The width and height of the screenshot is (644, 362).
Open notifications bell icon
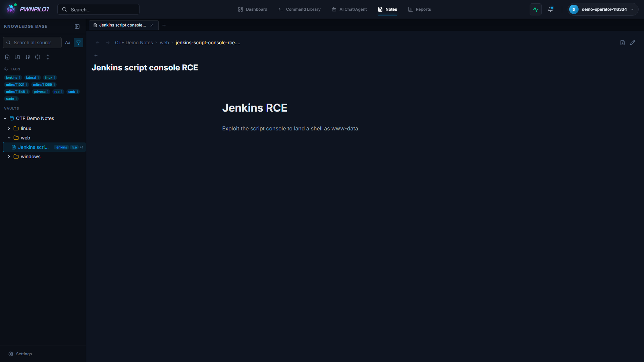coord(550,9)
